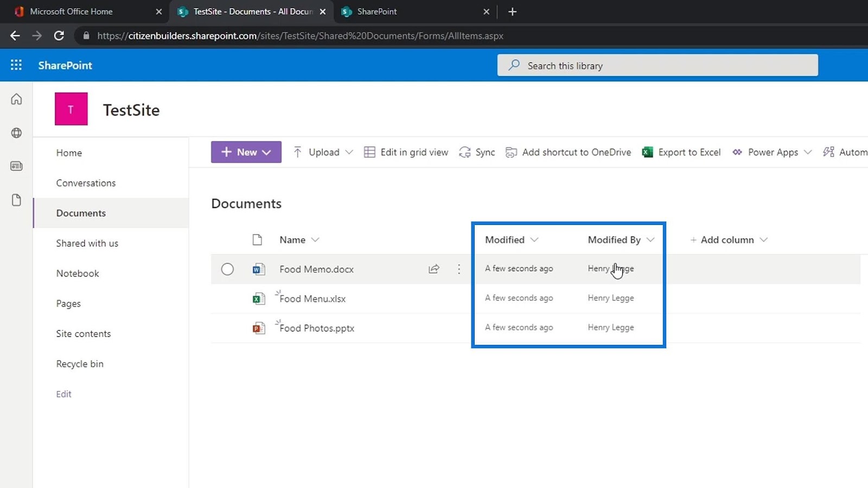Close the Microsoft Office Home tab
Image resolution: width=868 pixels, height=488 pixels.
pos(159,11)
